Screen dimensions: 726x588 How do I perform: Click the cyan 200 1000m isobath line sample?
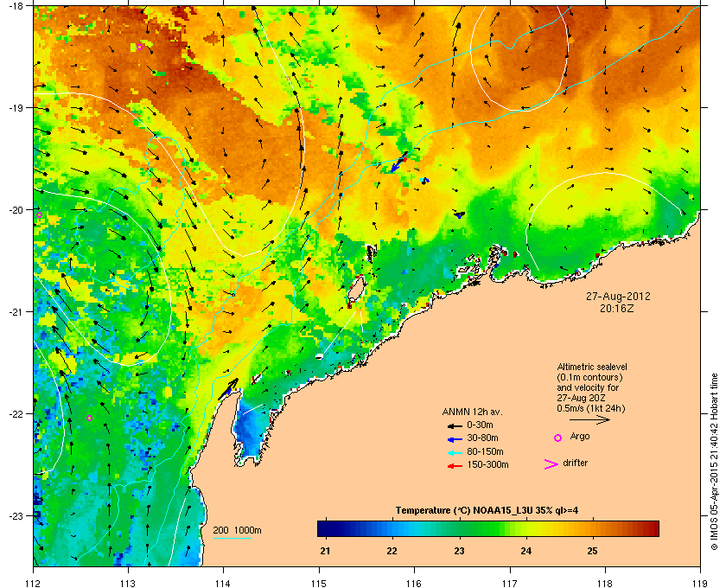232,539
